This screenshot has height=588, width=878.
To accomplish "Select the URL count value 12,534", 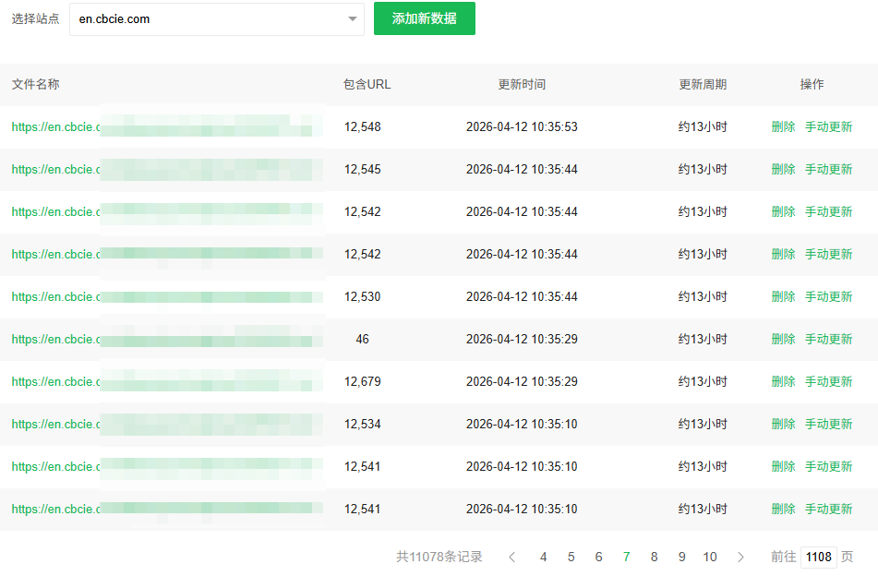I will tap(362, 425).
